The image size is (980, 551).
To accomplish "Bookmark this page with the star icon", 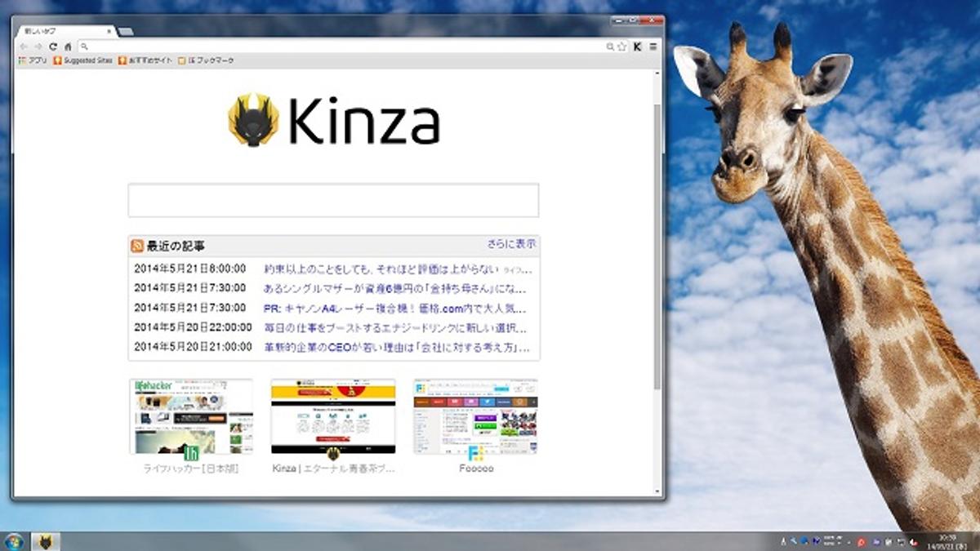I will (622, 47).
